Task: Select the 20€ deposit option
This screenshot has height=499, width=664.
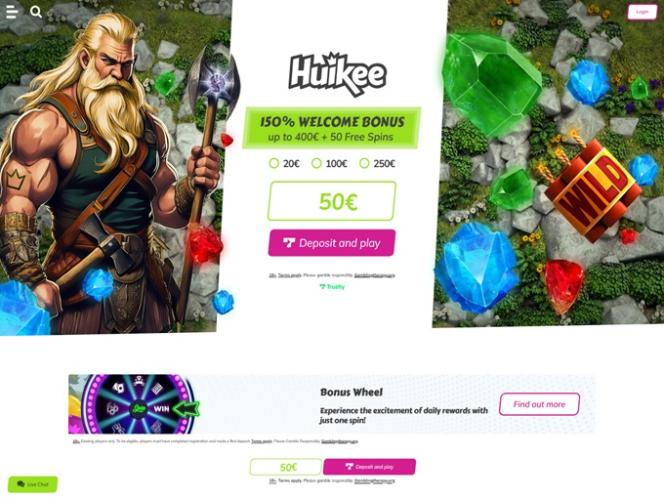Action: (x=284, y=164)
